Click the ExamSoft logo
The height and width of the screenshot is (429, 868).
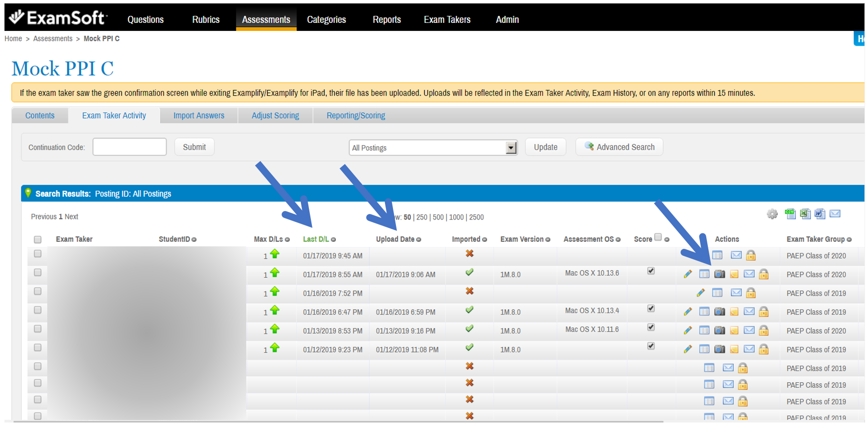click(58, 17)
